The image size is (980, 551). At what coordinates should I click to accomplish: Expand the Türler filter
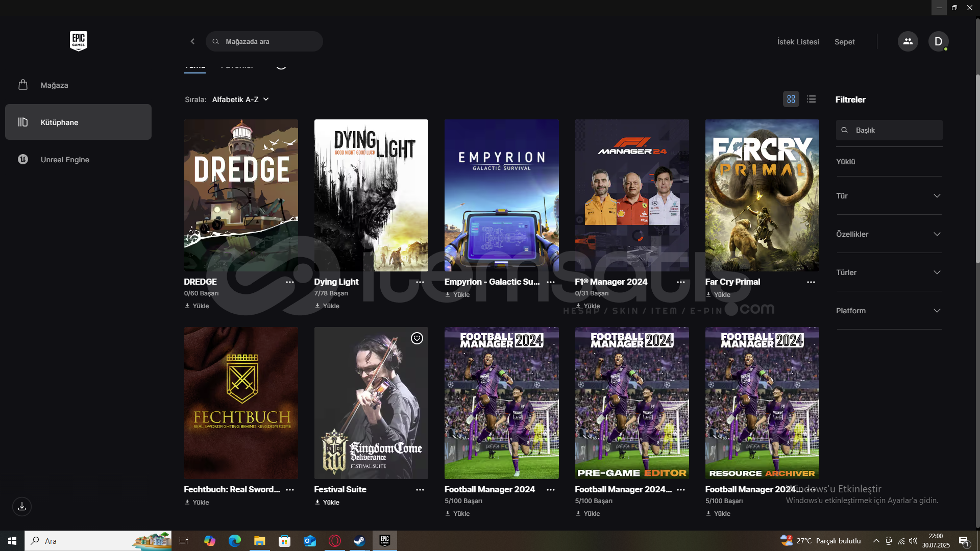point(889,272)
